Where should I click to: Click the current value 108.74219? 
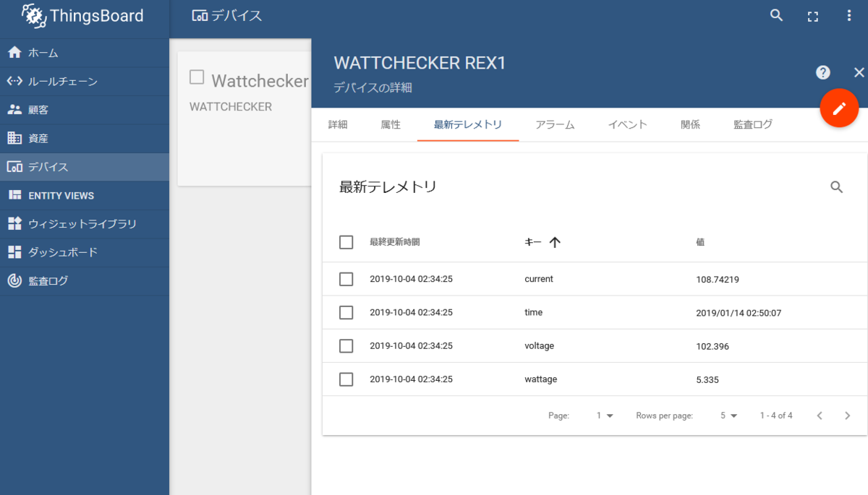pos(717,279)
